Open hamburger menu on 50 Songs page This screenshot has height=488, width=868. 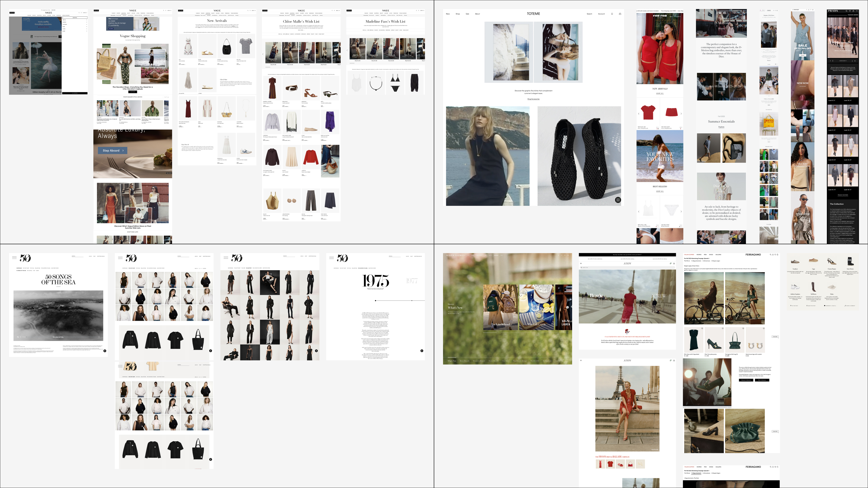pos(14,258)
